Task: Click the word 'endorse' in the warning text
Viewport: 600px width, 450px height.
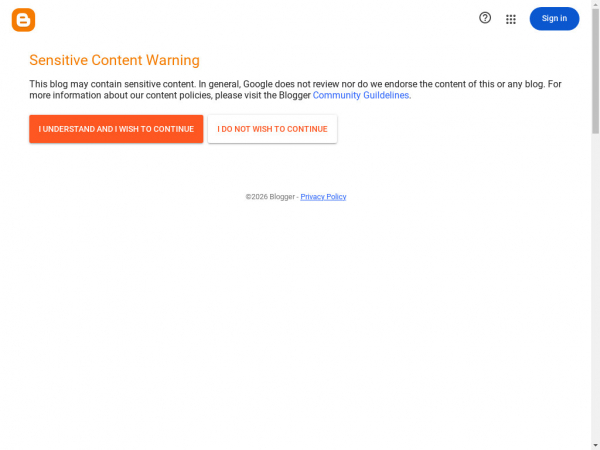Action: coord(401,84)
